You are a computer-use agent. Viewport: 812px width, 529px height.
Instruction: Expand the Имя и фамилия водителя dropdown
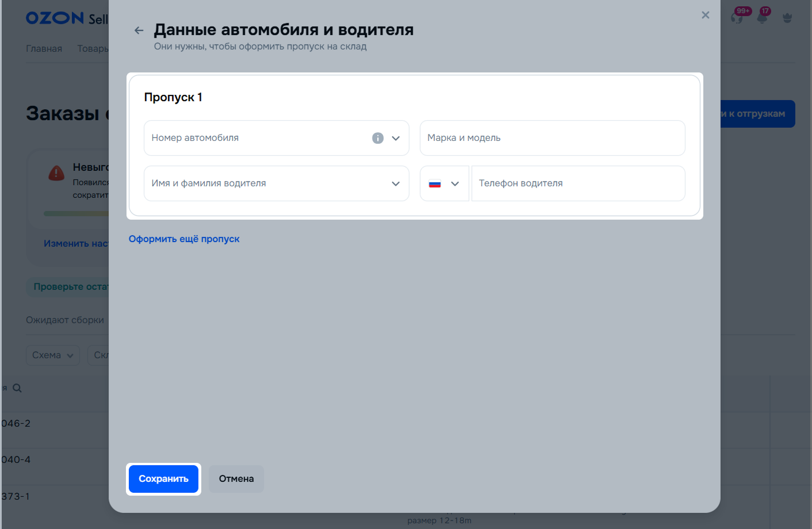(396, 183)
